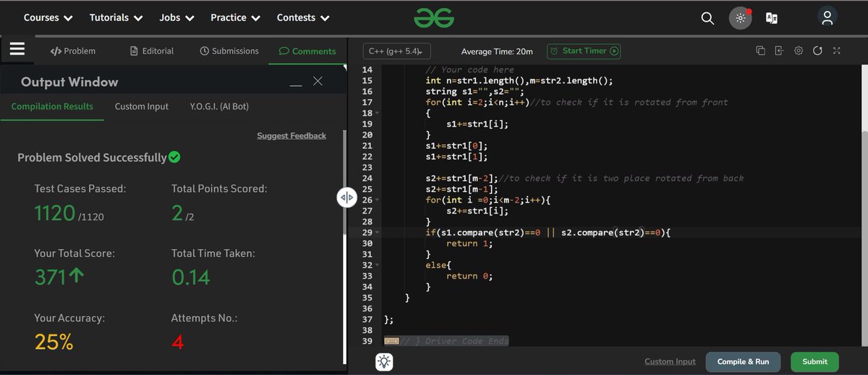
Task: Switch to the Problem tab
Action: 72,51
